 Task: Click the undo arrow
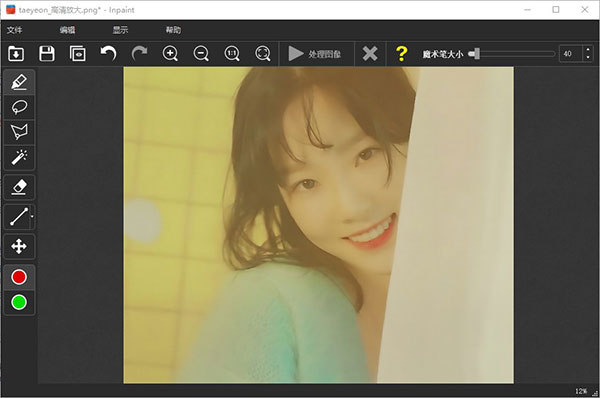coord(108,54)
